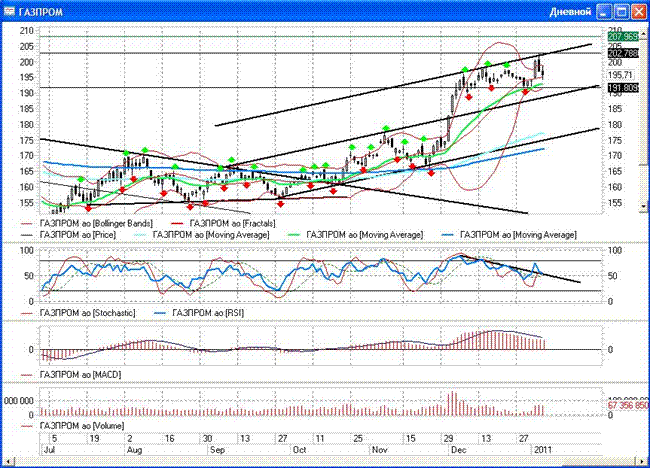
Task: Click the 'Jul' month label on time axis
Action: 49,450
